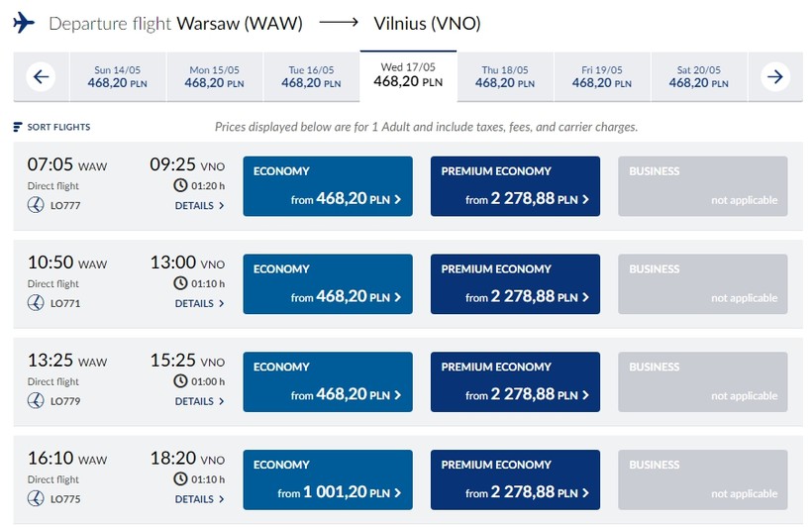Select Premium Economy for the 13:25 flight
The height and width of the screenshot is (527, 812).
(515, 382)
